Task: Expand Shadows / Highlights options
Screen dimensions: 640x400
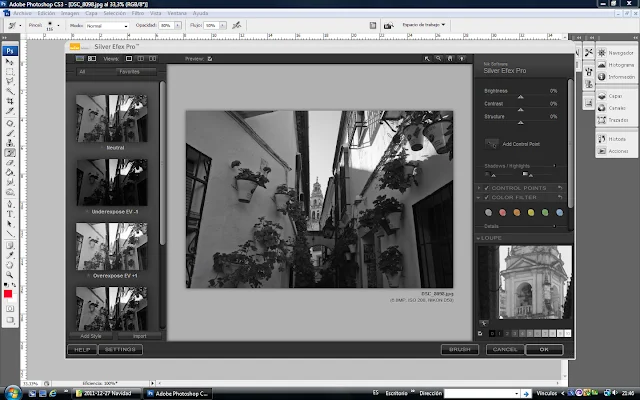Action: tap(554, 166)
